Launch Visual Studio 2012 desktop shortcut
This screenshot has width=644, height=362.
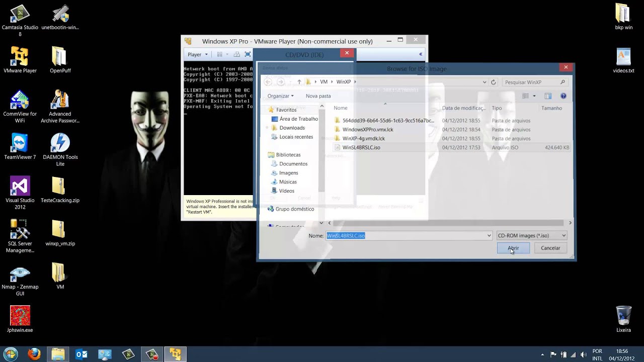click(x=20, y=193)
